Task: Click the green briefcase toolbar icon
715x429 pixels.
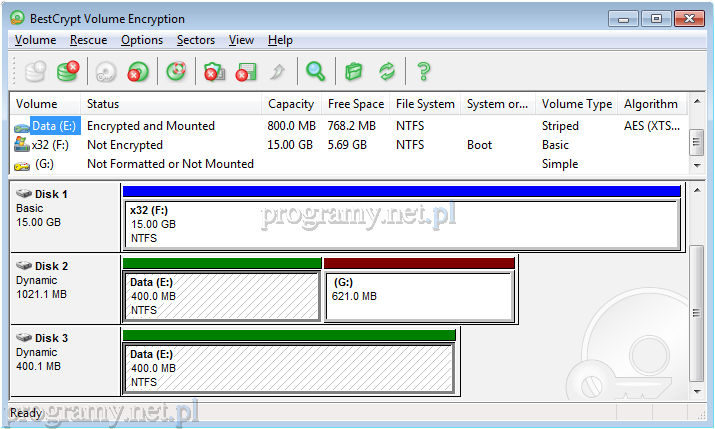Action: tap(352, 71)
